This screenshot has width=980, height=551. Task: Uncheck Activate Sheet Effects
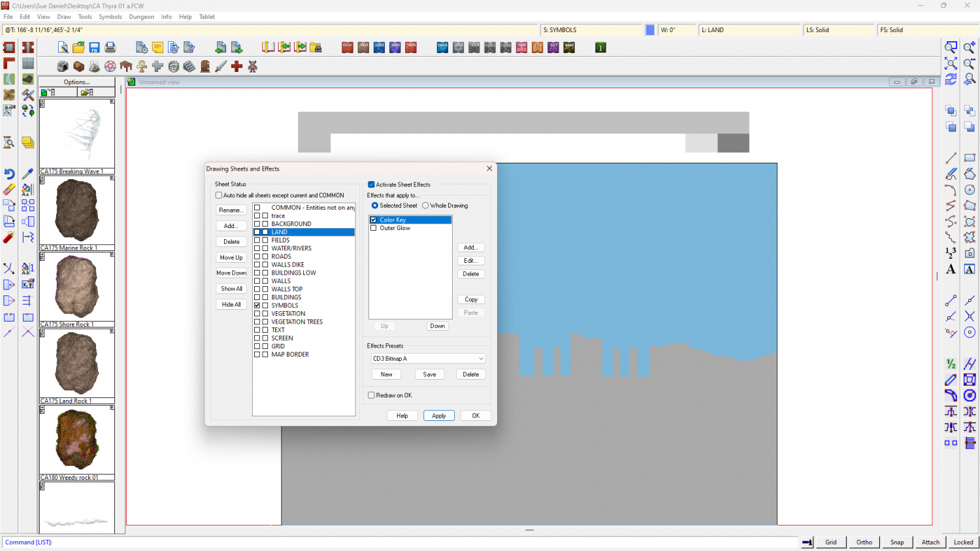click(x=371, y=185)
